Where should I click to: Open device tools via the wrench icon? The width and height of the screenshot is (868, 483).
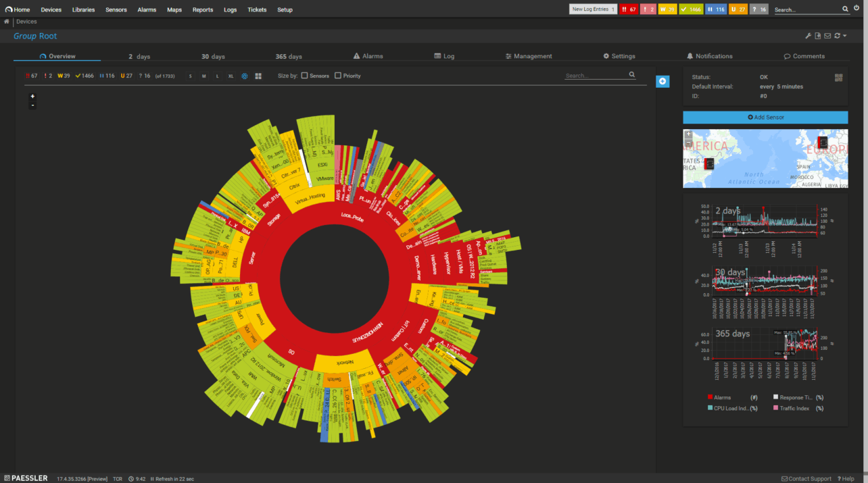[x=809, y=35]
